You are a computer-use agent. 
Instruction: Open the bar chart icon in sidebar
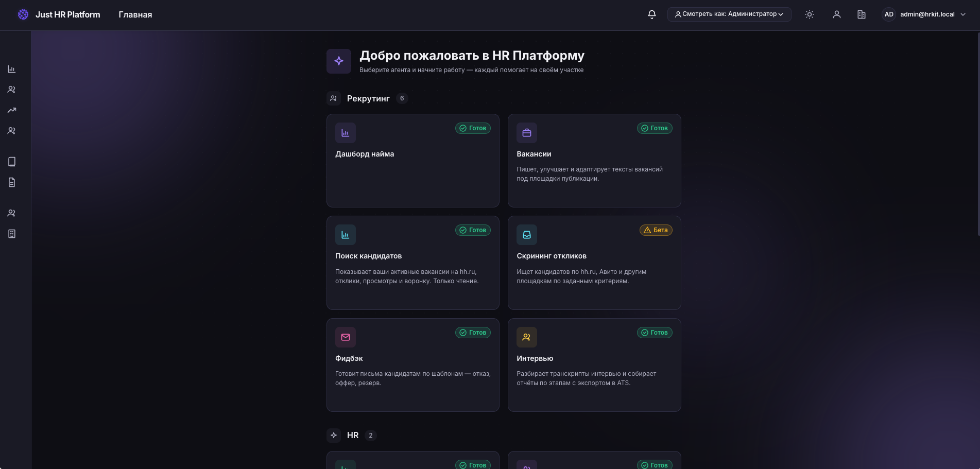pos(12,69)
